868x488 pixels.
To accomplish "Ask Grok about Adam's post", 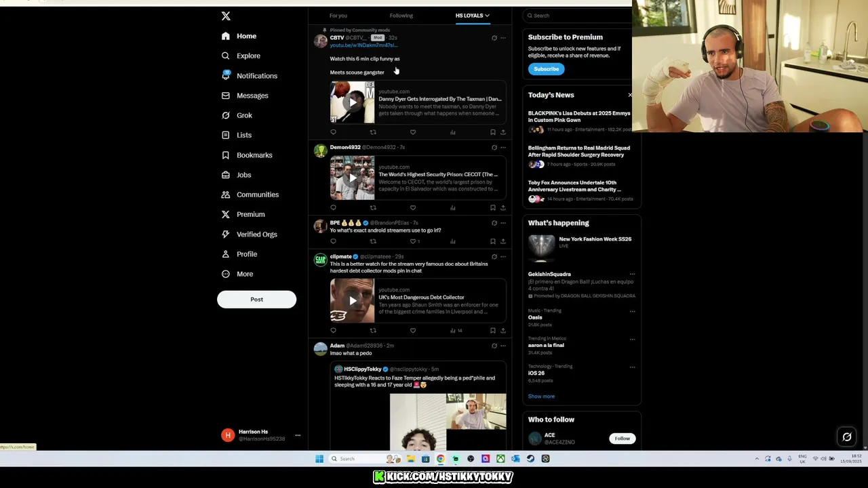I will pos(494,346).
